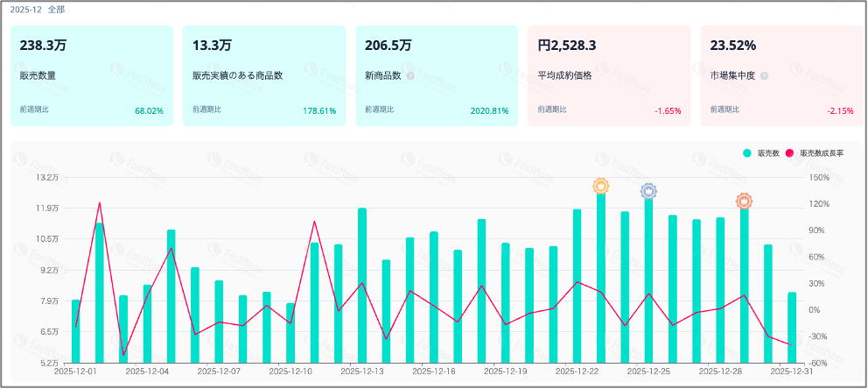The width and height of the screenshot is (868, 389).
Task: Click the help icon next to 新商品数
Action: point(410,76)
